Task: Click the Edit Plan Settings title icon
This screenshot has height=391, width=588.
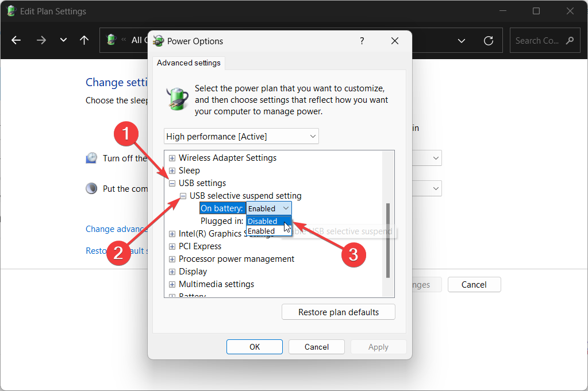Action: pos(11,11)
